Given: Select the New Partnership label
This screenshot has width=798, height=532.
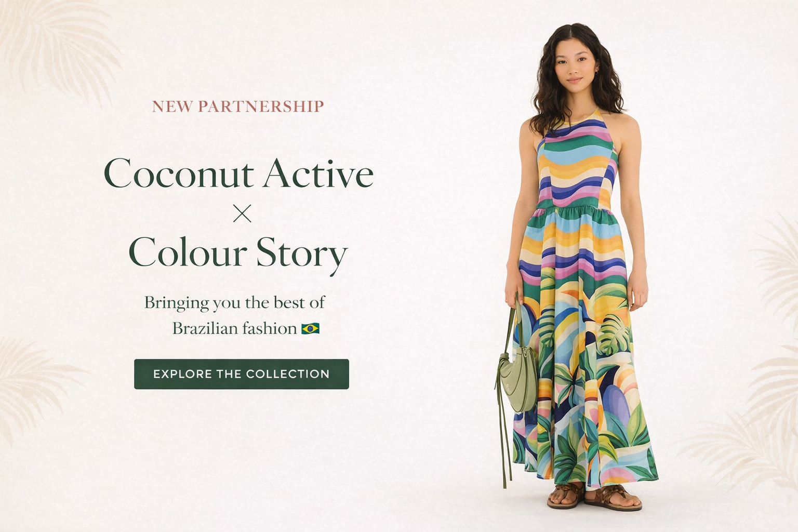Looking at the screenshot, I should coord(238,107).
